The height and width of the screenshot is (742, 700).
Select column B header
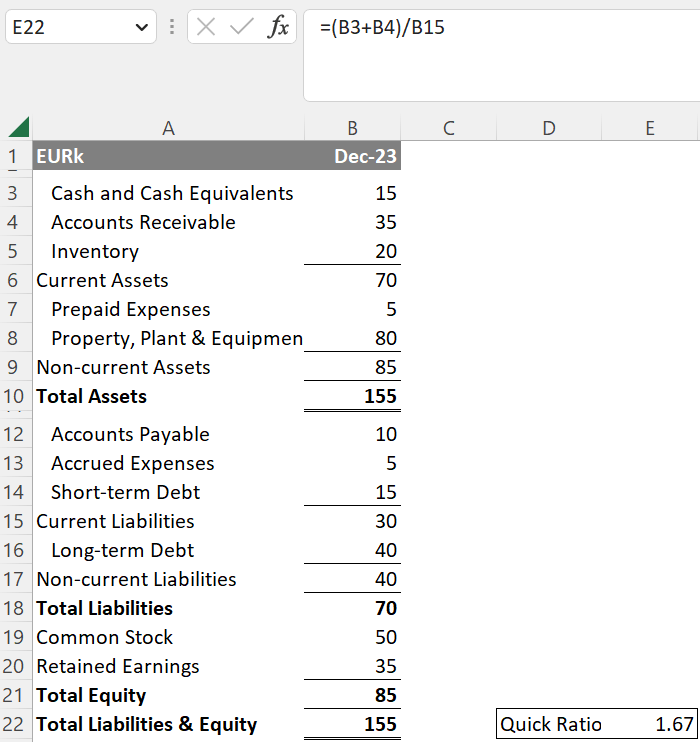tap(352, 128)
